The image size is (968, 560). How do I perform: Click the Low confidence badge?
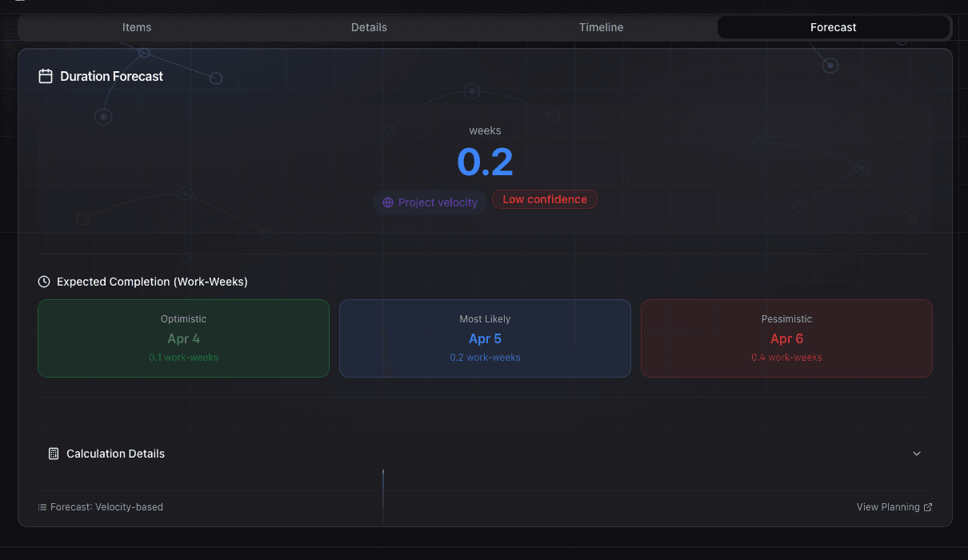pos(545,200)
